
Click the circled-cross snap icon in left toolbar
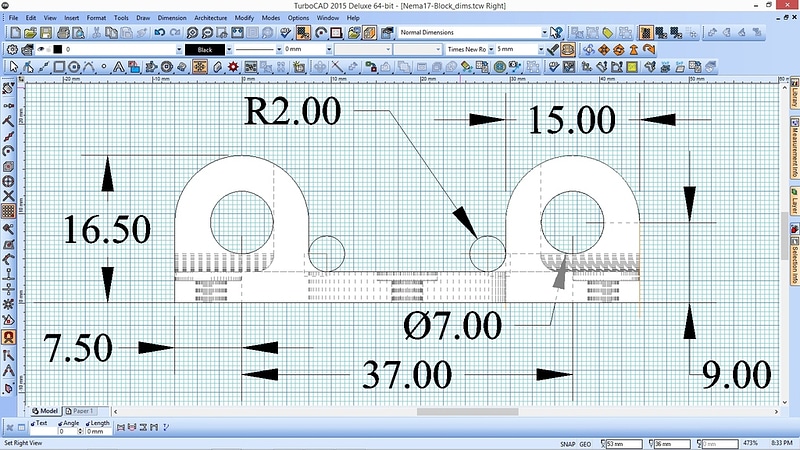8,181
